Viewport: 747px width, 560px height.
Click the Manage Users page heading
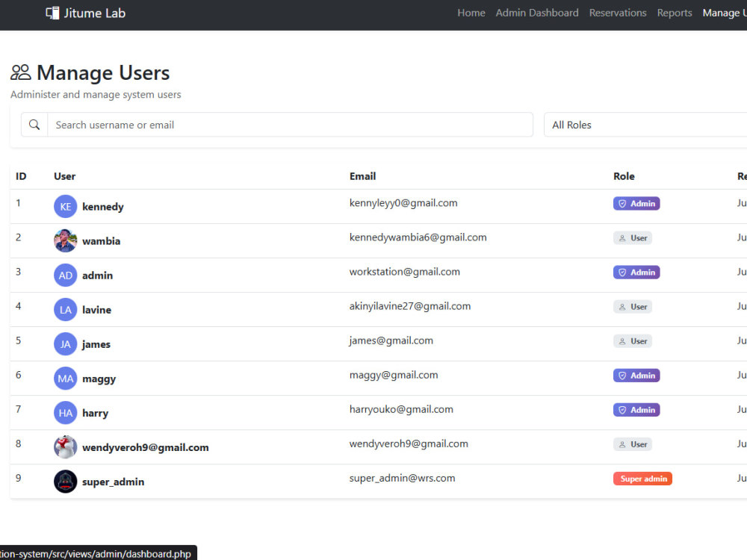pyautogui.click(x=103, y=73)
